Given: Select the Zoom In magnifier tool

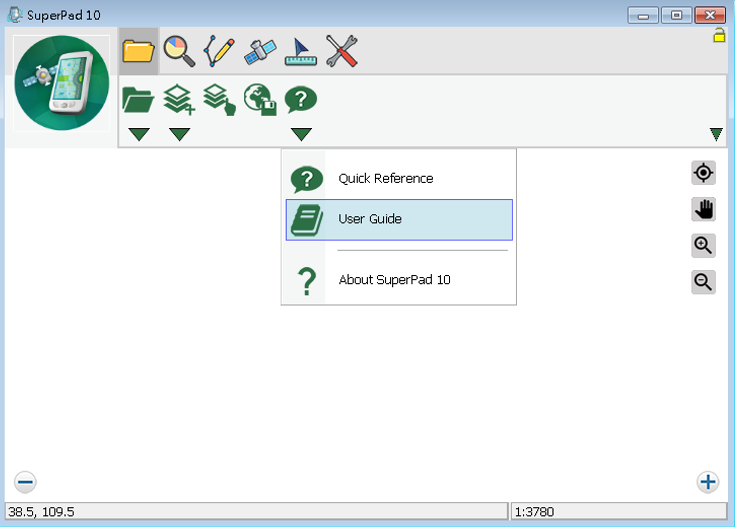Looking at the screenshot, I should (x=703, y=245).
